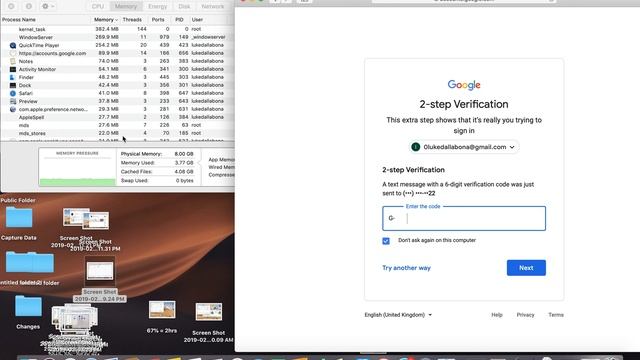Select the stacked pile of screenshots near Changes
The width and height of the screenshot is (640, 360).
75,320
